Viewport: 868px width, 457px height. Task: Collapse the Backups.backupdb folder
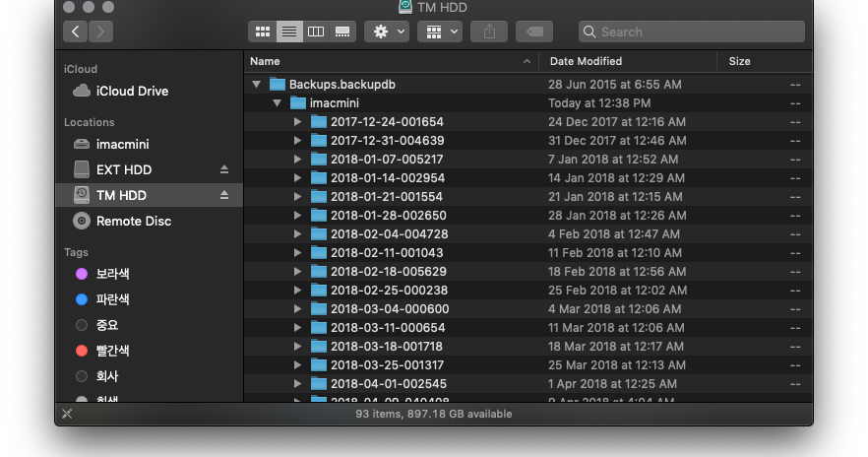[x=256, y=85]
